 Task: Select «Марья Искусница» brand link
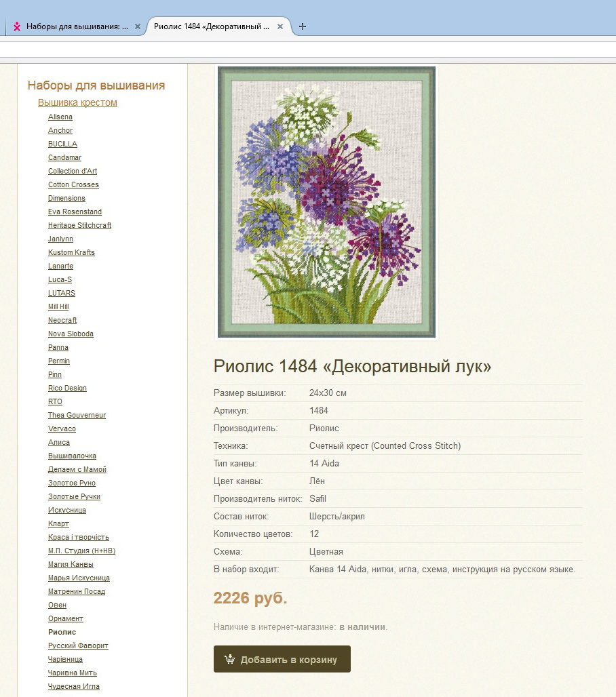pos(79,578)
